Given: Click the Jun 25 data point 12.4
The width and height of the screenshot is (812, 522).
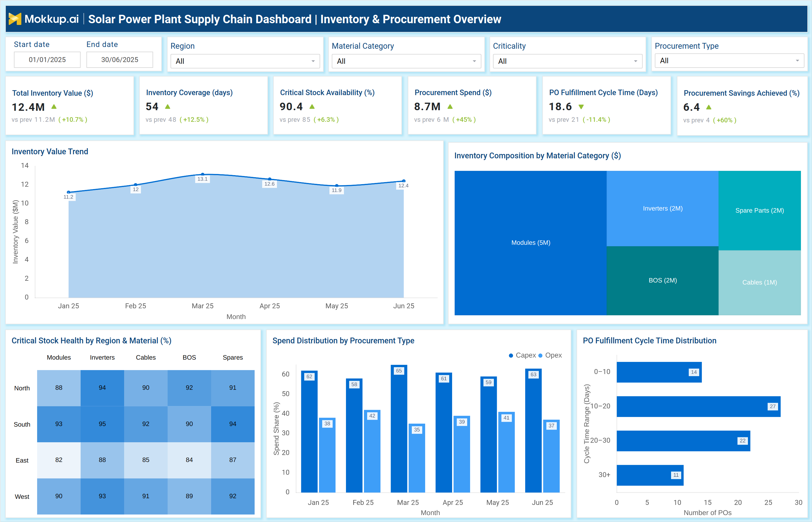Looking at the screenshot, I should [x=404, y=181].
